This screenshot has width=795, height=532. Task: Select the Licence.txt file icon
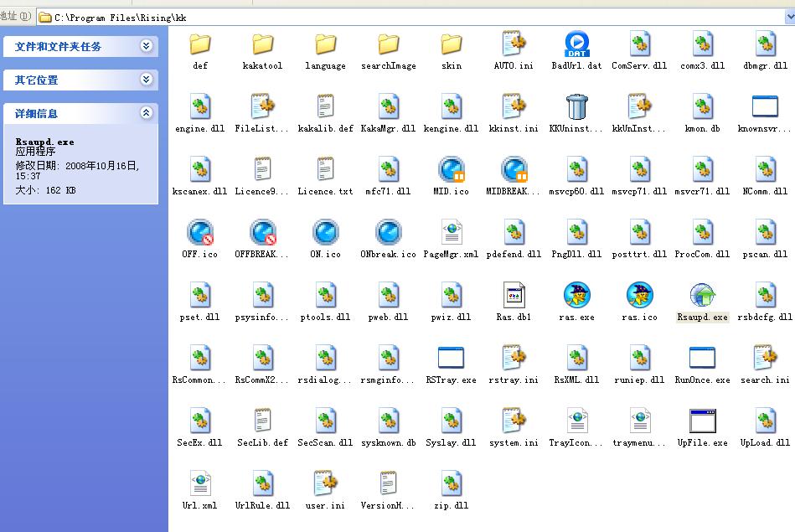(x=326, y=169)
